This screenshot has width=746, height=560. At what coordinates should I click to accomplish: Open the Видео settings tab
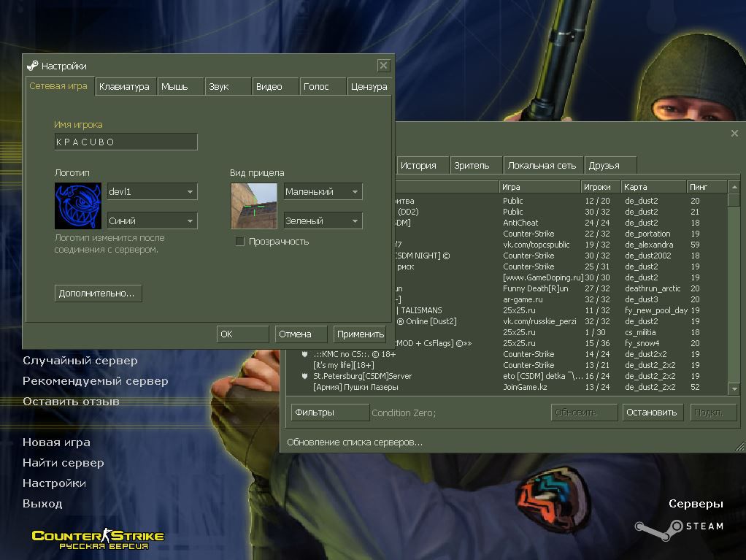[x=269, y=86]
